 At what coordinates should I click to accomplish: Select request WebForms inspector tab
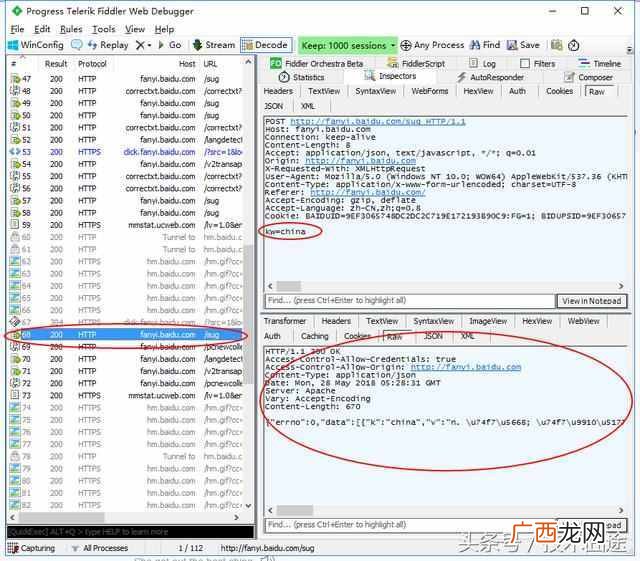[x=429, y=91]
